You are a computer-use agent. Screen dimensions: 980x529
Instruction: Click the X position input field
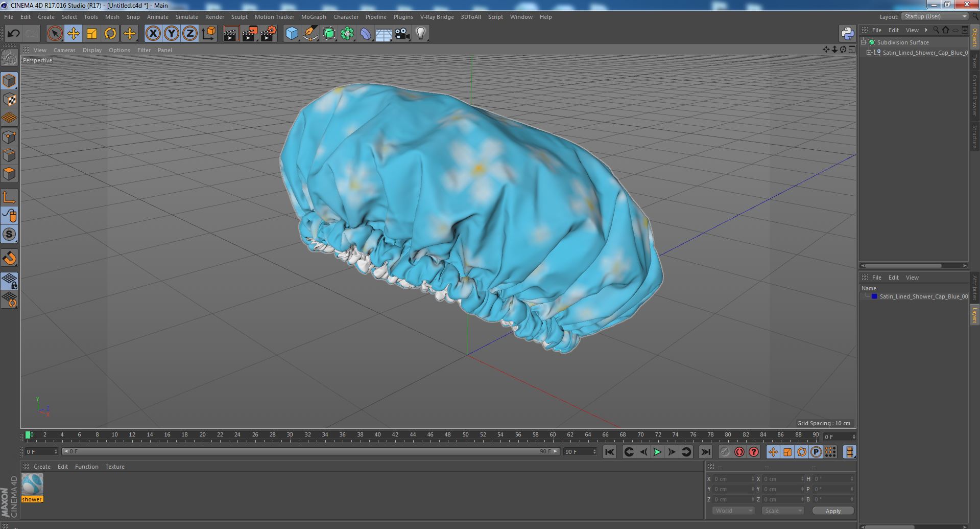point(733,479)
